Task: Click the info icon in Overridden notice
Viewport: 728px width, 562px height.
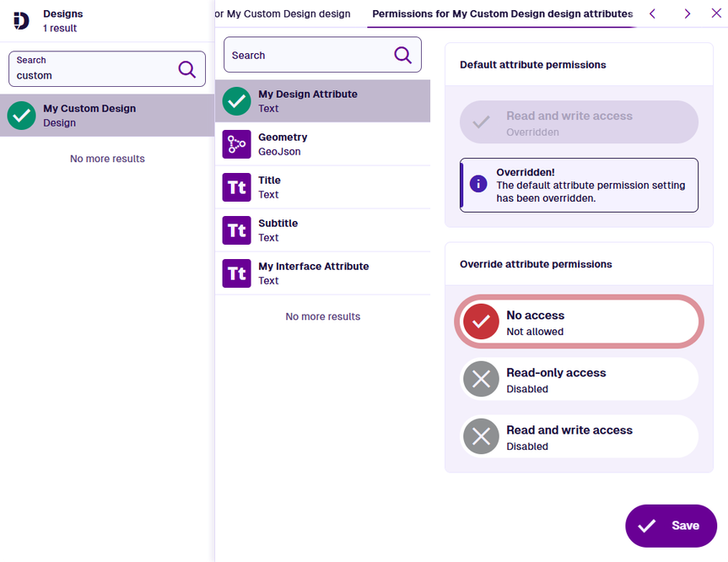Action: (x=478, y=183)
